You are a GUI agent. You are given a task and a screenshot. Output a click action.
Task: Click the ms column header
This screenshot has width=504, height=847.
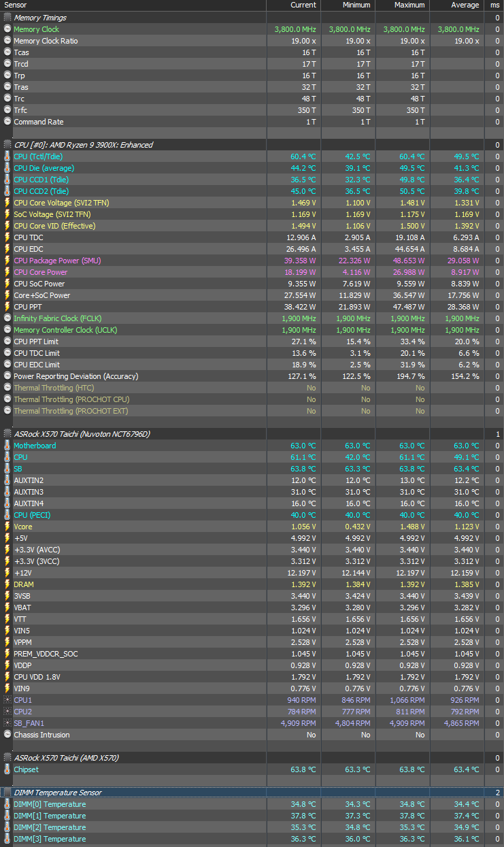coord(494,5)
